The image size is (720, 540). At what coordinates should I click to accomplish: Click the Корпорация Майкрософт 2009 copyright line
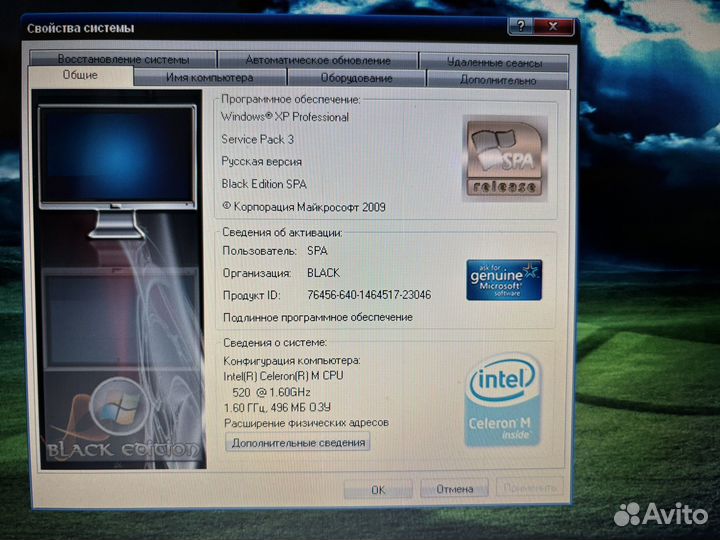(304, 207)
